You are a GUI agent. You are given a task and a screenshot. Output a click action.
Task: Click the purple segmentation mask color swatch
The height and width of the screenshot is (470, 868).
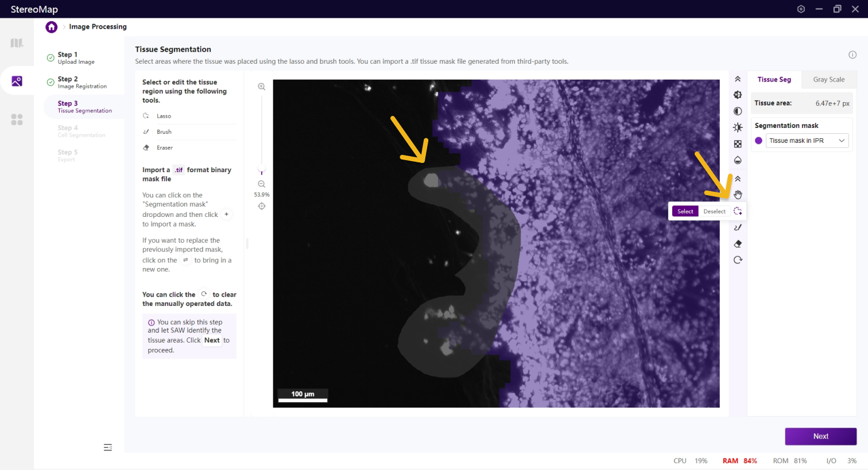pyautogui.click(x=758, y=141)
